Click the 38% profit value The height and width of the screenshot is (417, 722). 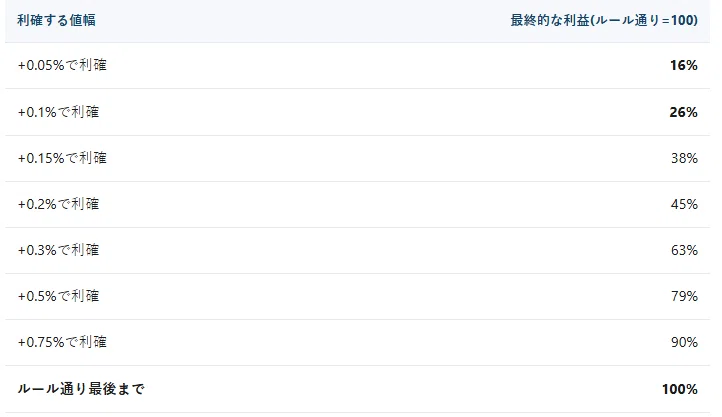tap(684, 158)
